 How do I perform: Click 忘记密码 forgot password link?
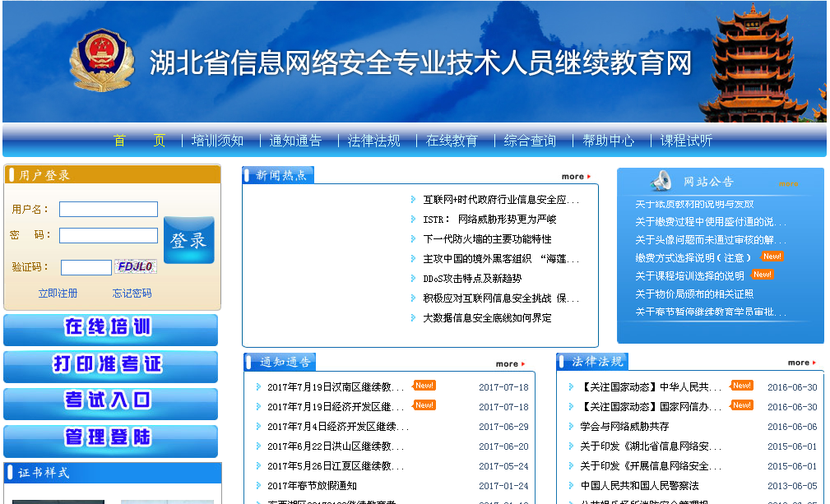[x=132, y=294]
